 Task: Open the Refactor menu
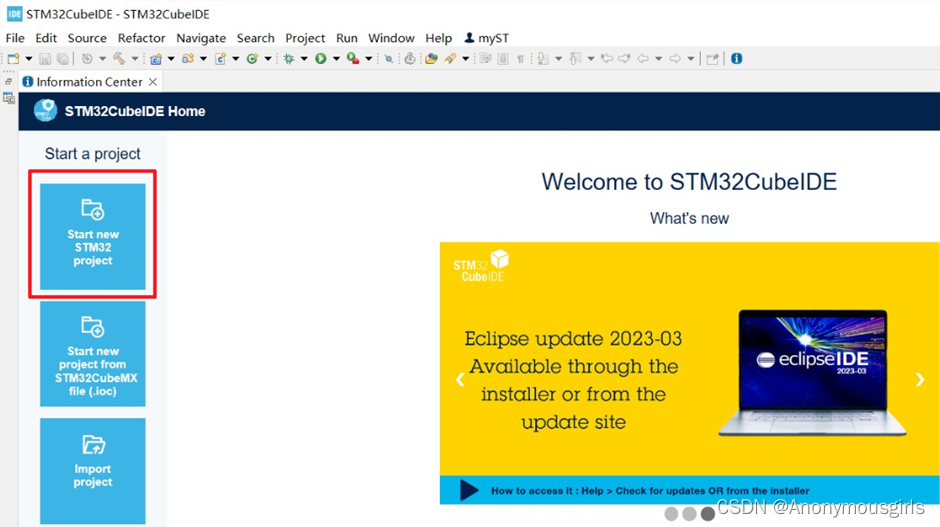point(141,38)
